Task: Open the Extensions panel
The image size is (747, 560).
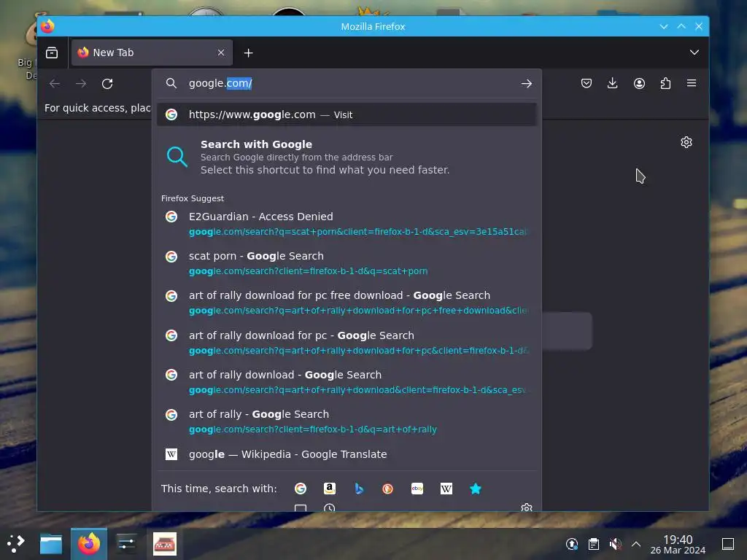Action: (665, 83)
